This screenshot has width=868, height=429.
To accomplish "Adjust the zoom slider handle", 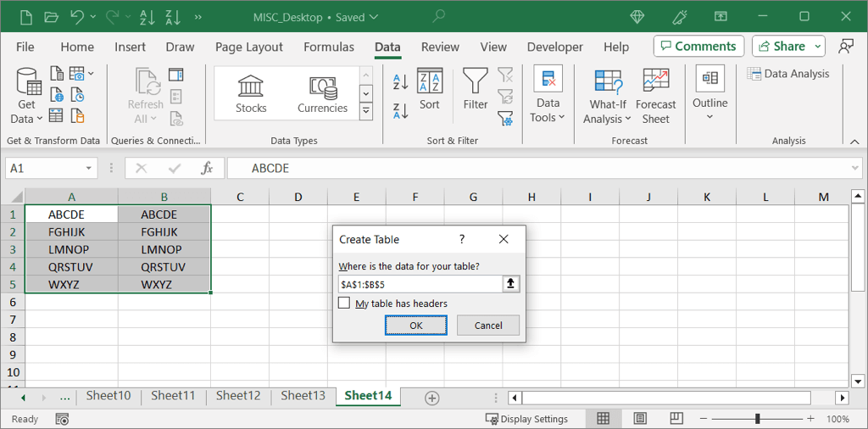I will (x=757, y=419).
